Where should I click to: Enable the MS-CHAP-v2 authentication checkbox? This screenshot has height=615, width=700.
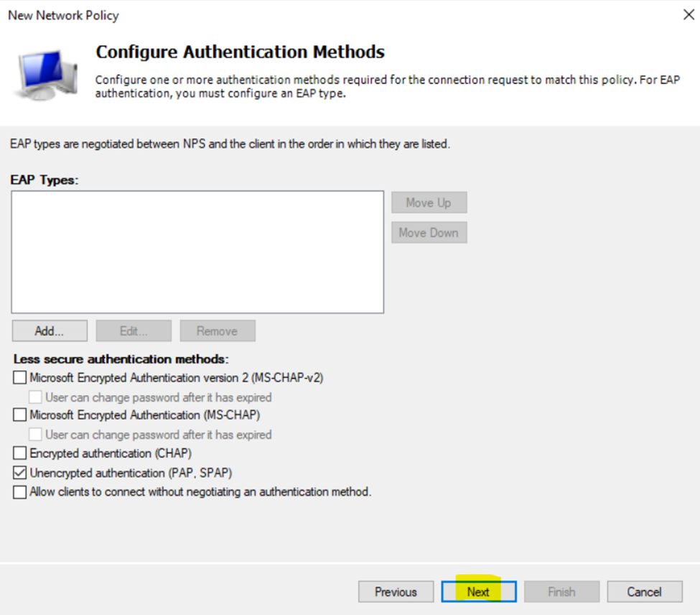19,378
